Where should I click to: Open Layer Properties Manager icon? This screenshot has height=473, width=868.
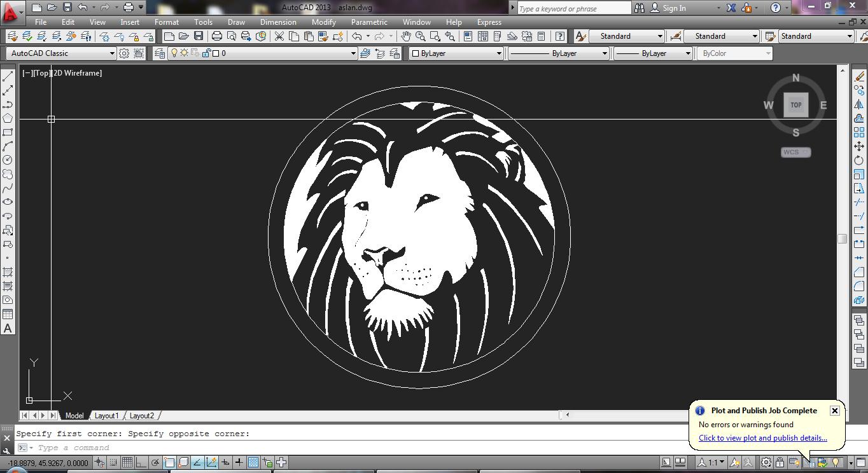pyautogui.click(x=159, y=53)
